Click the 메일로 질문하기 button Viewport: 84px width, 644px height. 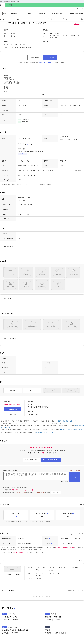coord(56,493)
